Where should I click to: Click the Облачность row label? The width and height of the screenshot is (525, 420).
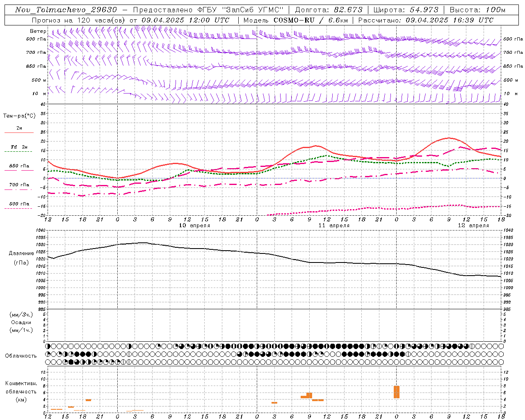point(21,356)
